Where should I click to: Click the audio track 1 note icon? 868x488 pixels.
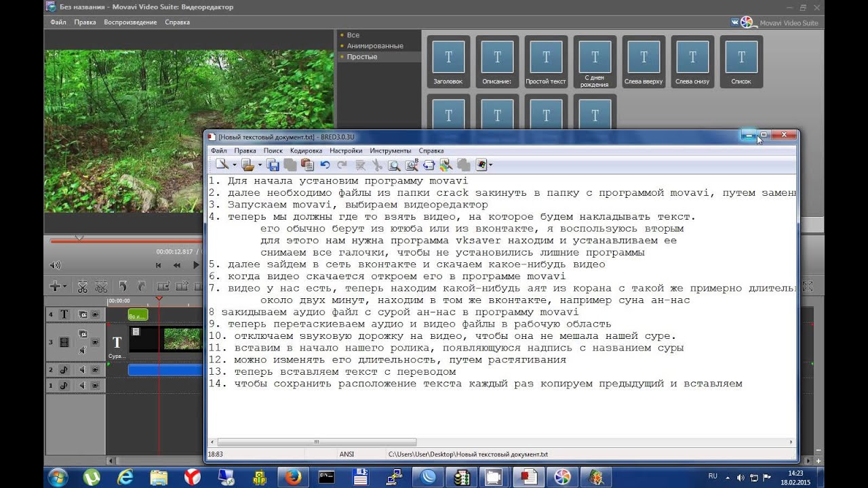coord(64,385)
